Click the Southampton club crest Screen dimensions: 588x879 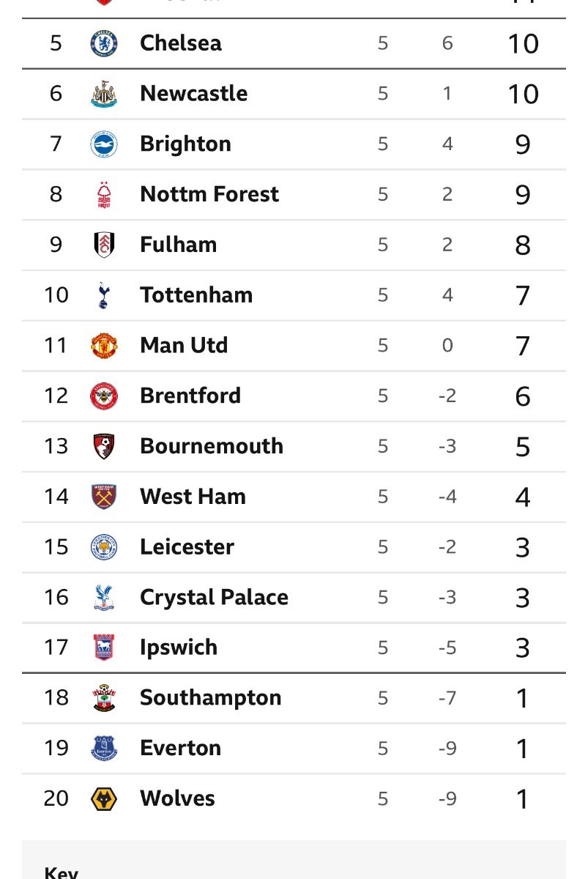click(x=103, y=698)
